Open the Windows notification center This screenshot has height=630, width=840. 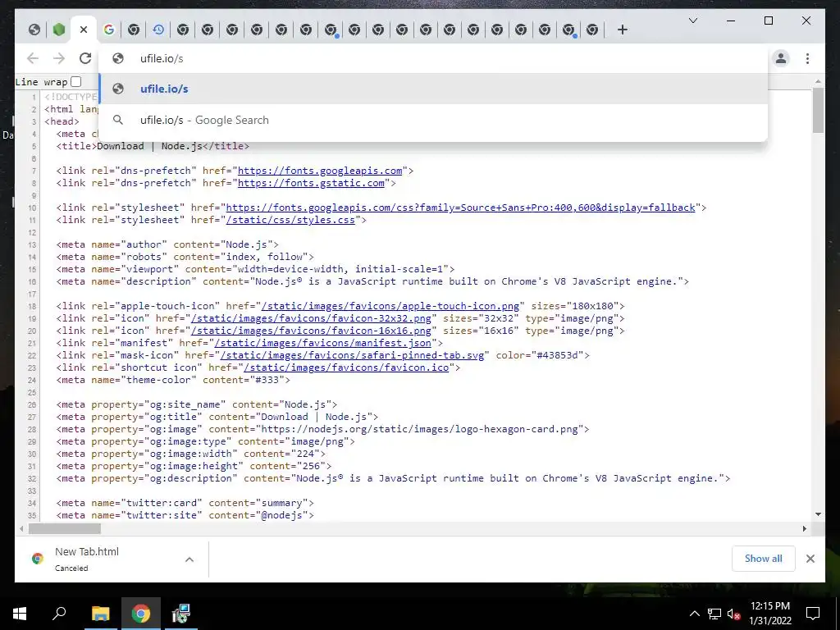(x=813, y=614)
